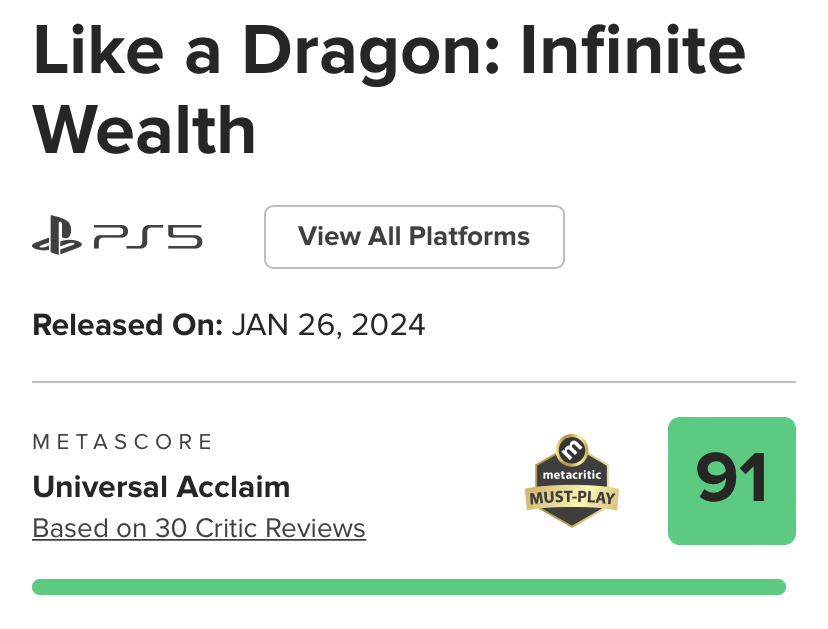The width and height of the screenshot is (828, 629).
Task: Click the 'Released On:' label
Action: pyautogui.click(x=127, y=325)
